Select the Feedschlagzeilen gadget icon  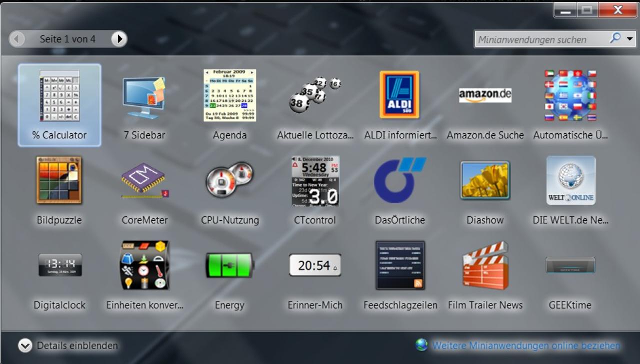[400, 265]
